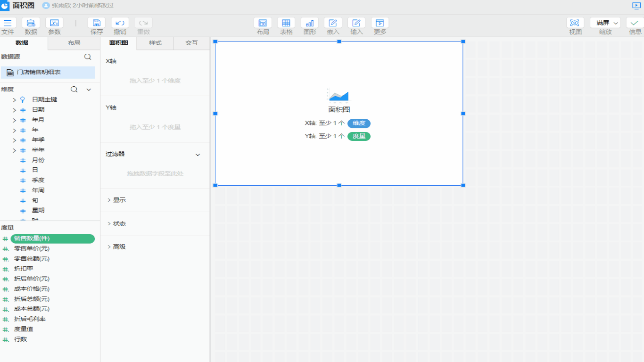Select the 门店销售明细表 data source
This screenshot has height=362, width=644.
tap(39, 73)
